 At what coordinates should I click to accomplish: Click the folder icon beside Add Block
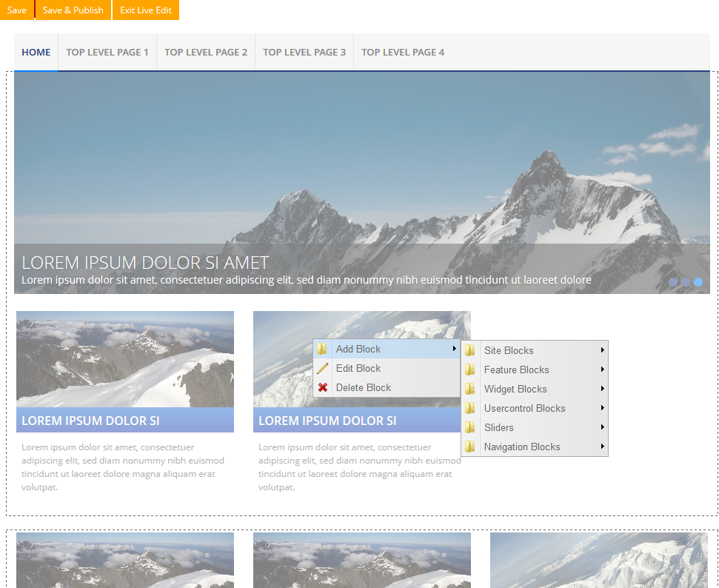coord(322,349)
